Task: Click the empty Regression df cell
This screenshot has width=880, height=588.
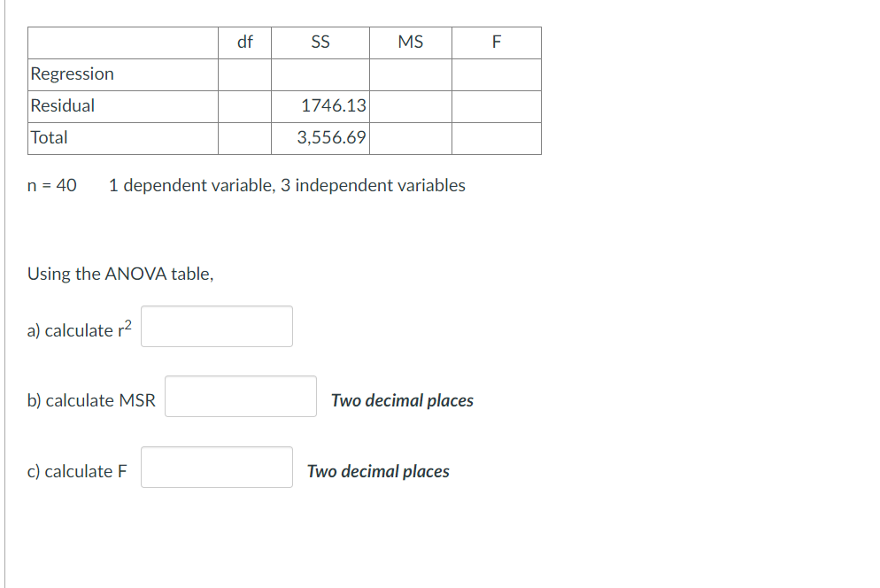Action: [243, 74]
